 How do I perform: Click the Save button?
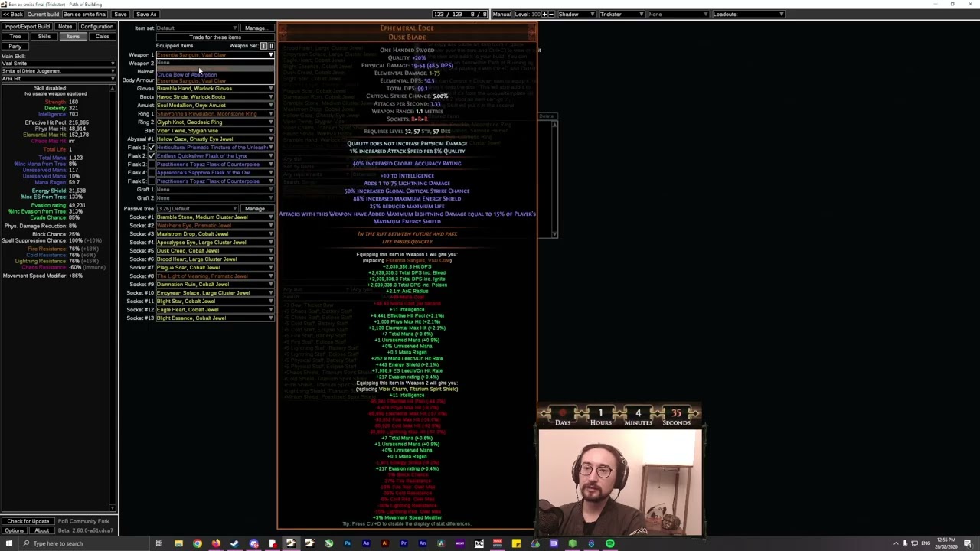tap(120, 14)
